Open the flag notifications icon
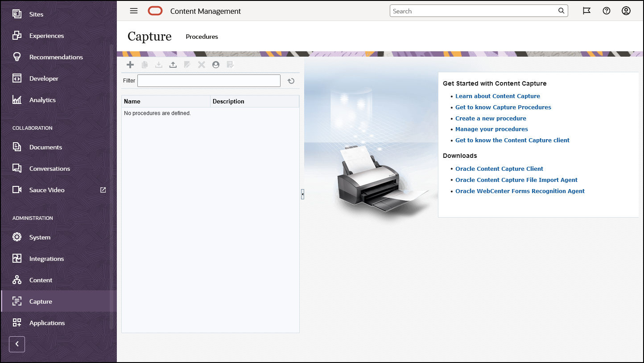The image size is (644, 363). [587, 11]
